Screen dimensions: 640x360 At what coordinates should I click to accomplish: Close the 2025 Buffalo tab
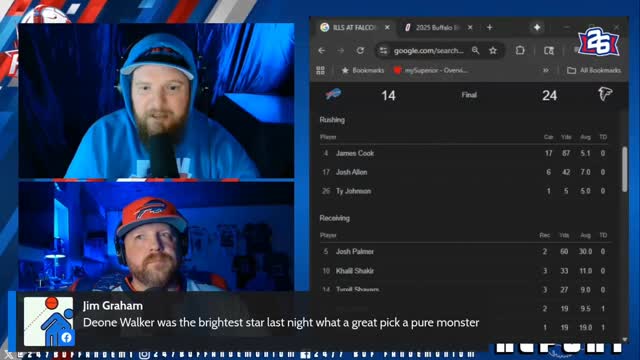point(470,27)
